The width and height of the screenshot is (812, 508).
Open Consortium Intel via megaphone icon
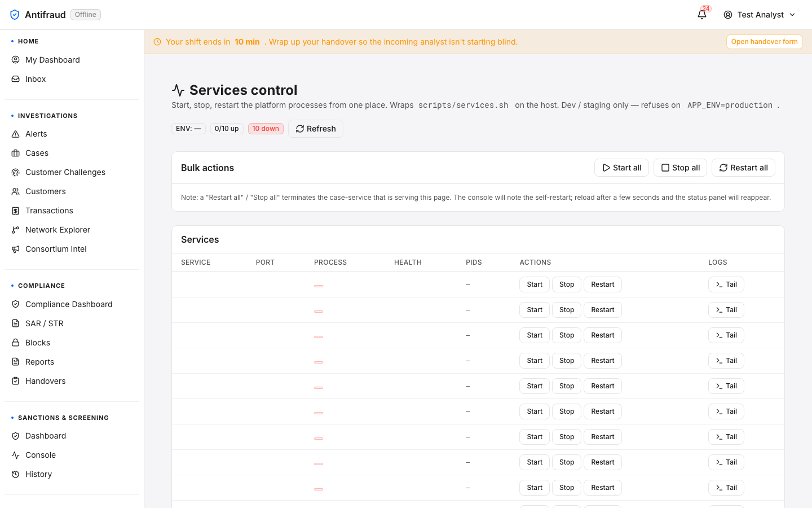tap(16, 249)
